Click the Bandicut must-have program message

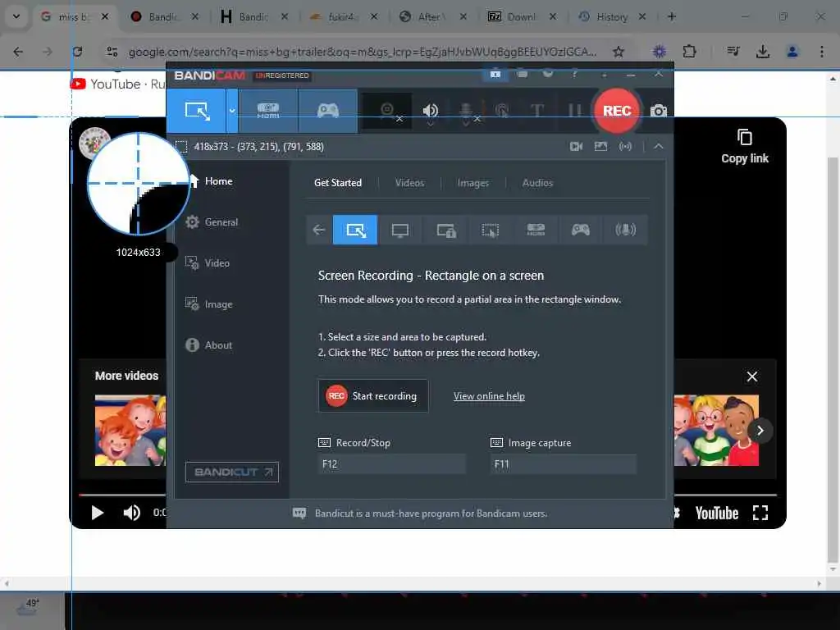coord(431,514)
